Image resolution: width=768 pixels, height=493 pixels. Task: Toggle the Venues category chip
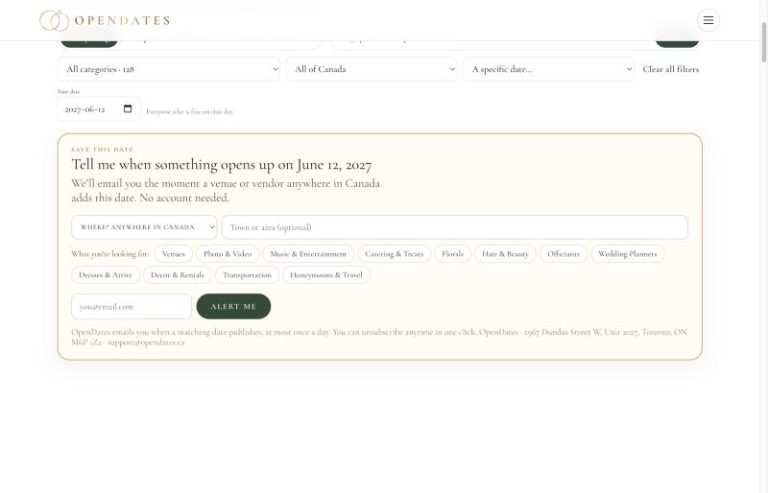pyautogui.click(x=173, y=254)
